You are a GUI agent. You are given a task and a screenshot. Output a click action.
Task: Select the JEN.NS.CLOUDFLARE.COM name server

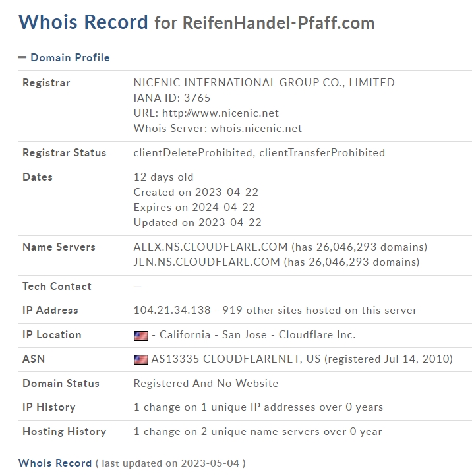207,262
